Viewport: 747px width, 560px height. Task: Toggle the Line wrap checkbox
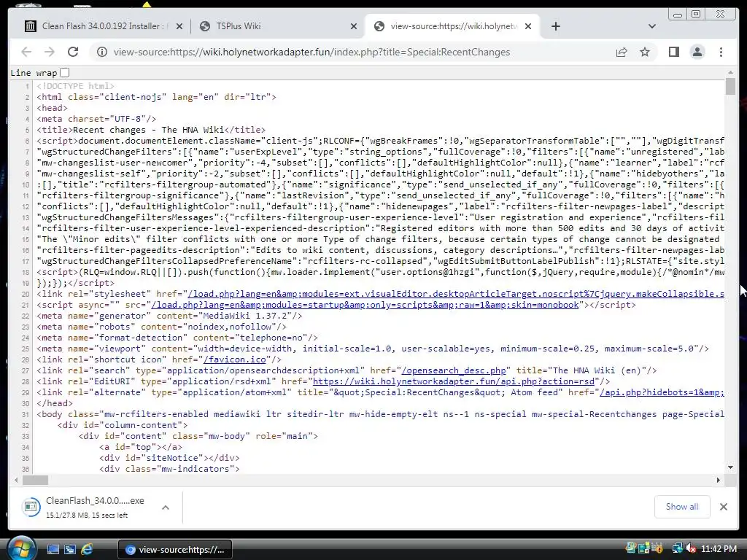click(x=65, y=72)
